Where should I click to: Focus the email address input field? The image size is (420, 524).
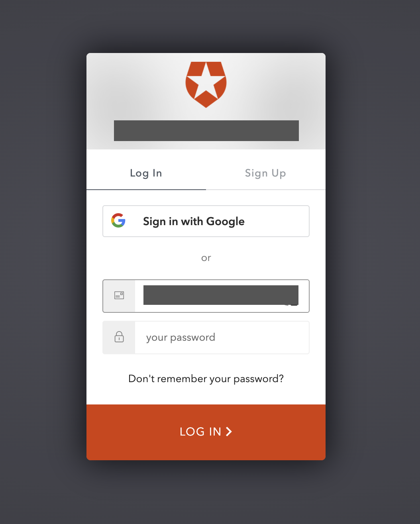tap(222, 296)
